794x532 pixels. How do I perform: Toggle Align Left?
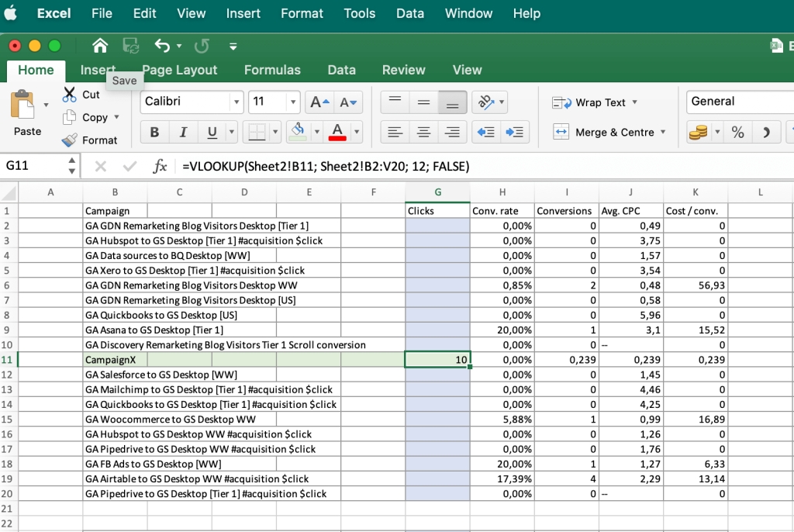pyautogui.click(x=395, y=133)
